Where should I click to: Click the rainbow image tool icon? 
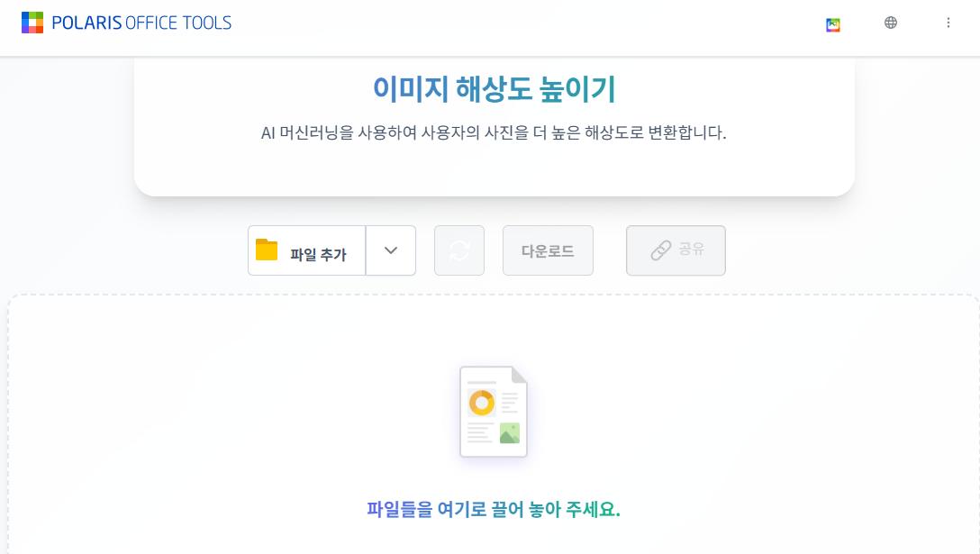tap(833, 24)
